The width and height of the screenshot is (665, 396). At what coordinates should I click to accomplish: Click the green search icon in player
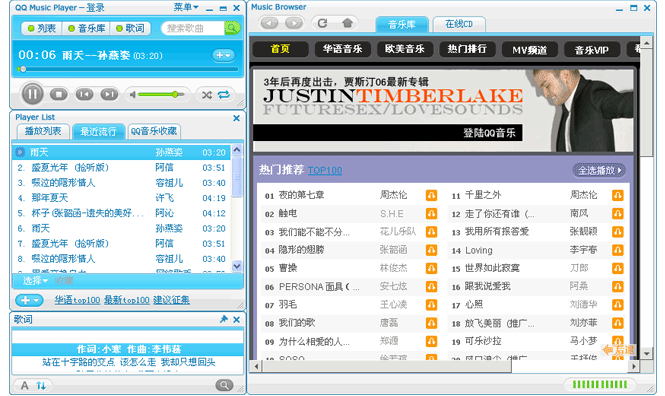click(232, 28)
